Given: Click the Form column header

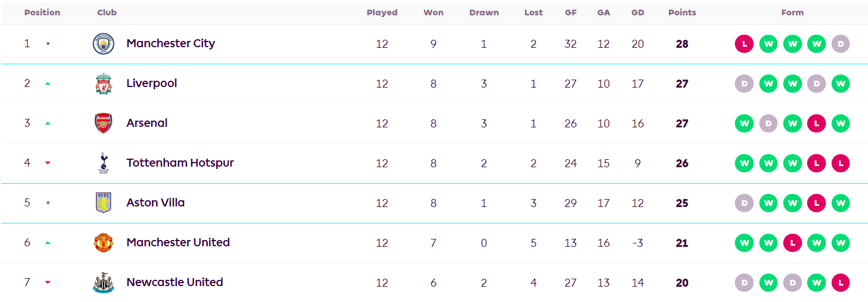Looking at the screenshot, I should (792, 13).
